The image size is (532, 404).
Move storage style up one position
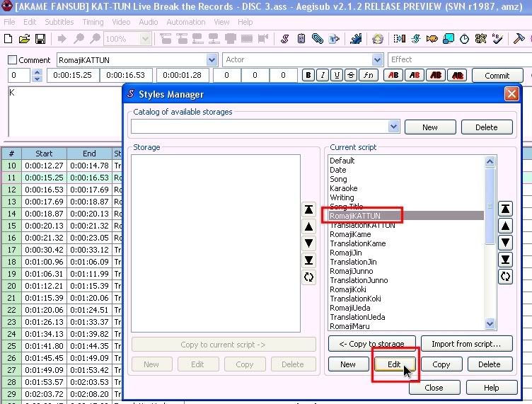click(308, 226)
